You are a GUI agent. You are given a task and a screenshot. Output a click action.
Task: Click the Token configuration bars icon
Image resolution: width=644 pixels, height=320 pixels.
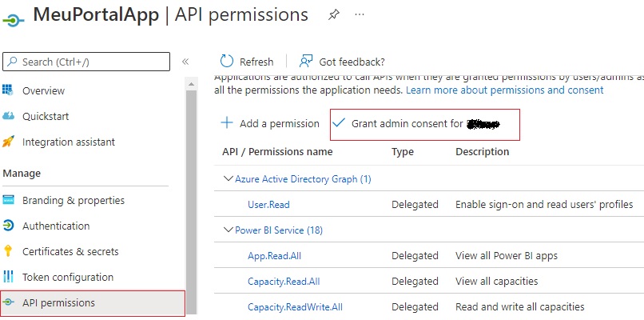(9, 277)
